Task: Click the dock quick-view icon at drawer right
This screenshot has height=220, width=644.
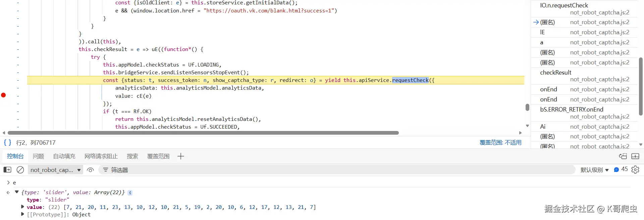Action: point(623,156)
